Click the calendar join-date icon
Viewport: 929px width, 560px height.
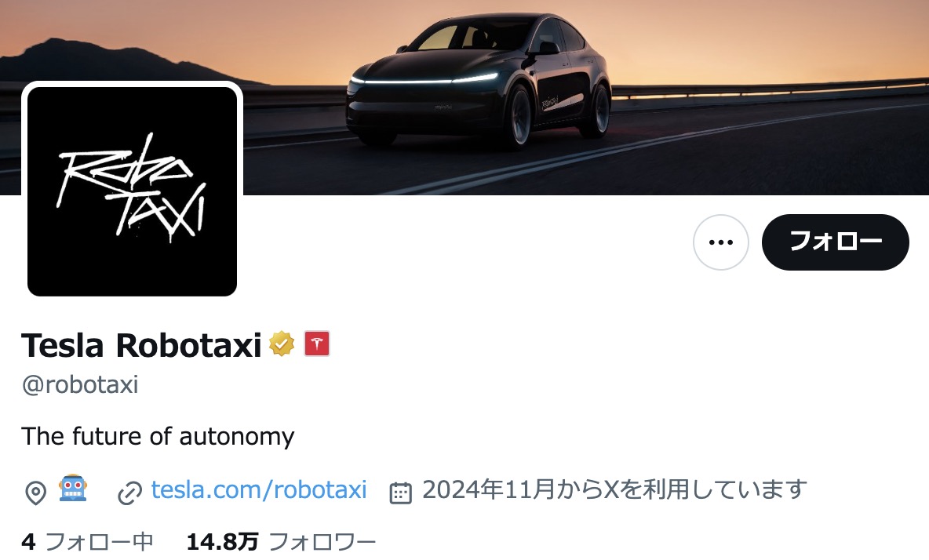400,493
